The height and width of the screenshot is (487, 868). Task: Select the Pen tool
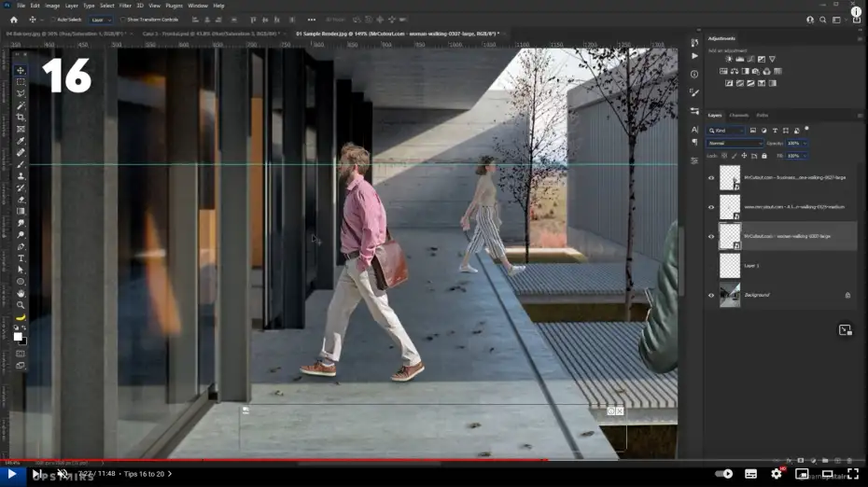[x=21, y=246]
